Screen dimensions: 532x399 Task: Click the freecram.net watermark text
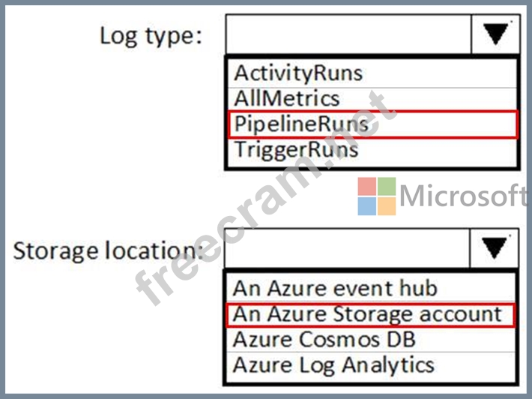click(266, 198)
